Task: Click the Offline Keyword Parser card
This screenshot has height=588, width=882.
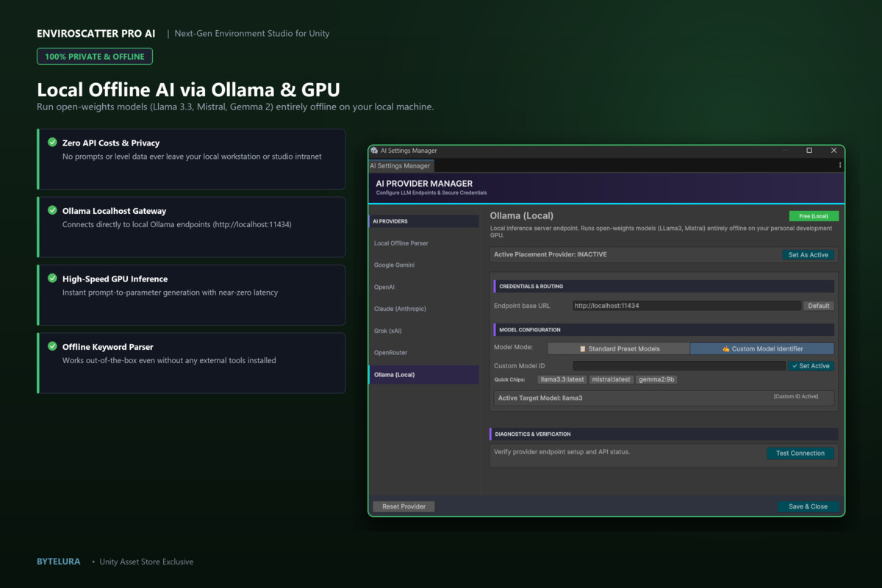Action: pos(191,363)
